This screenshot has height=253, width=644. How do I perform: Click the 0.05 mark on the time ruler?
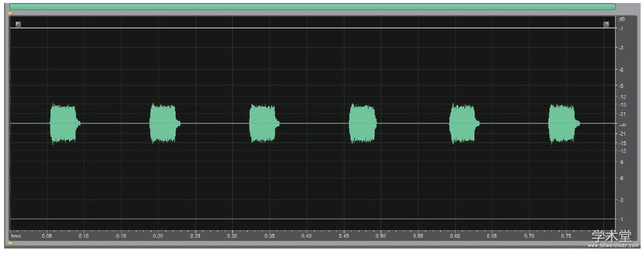(x=47, y=236)
